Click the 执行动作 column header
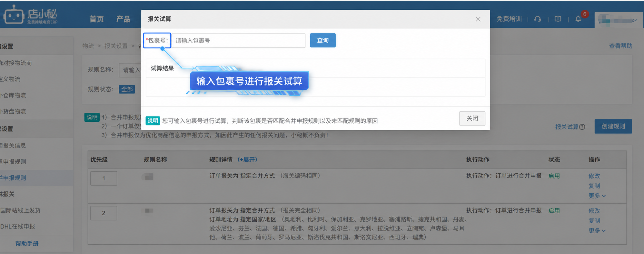 tap(478, 159)
